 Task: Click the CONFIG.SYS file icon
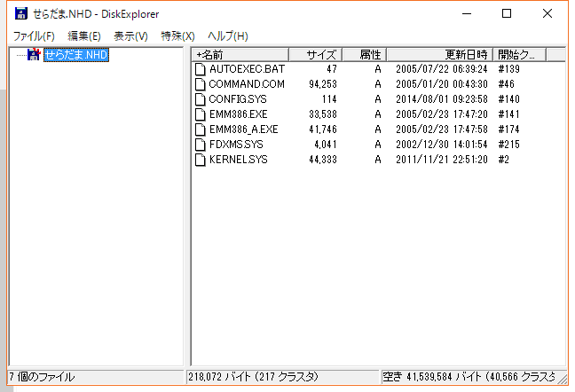point(201,99)
